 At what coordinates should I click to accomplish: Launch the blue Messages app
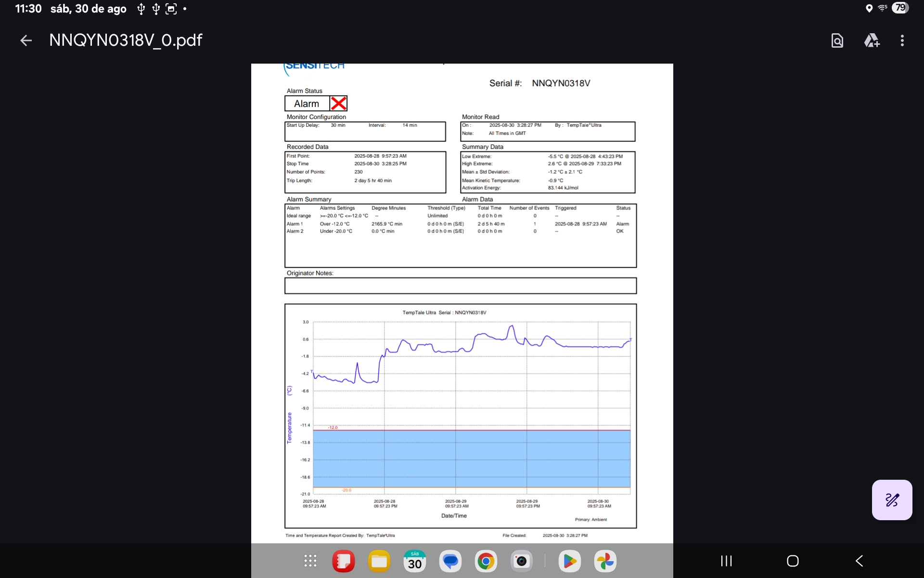coord(450,561)
